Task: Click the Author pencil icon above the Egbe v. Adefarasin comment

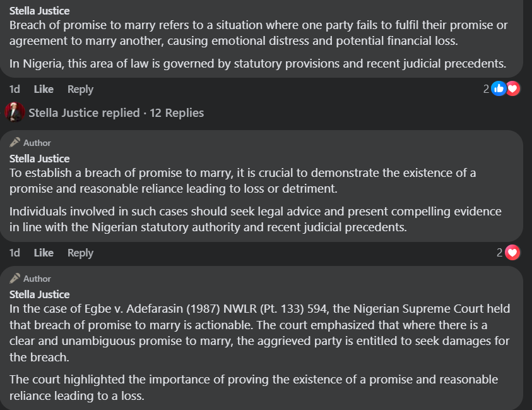Action: coord(15,278)
